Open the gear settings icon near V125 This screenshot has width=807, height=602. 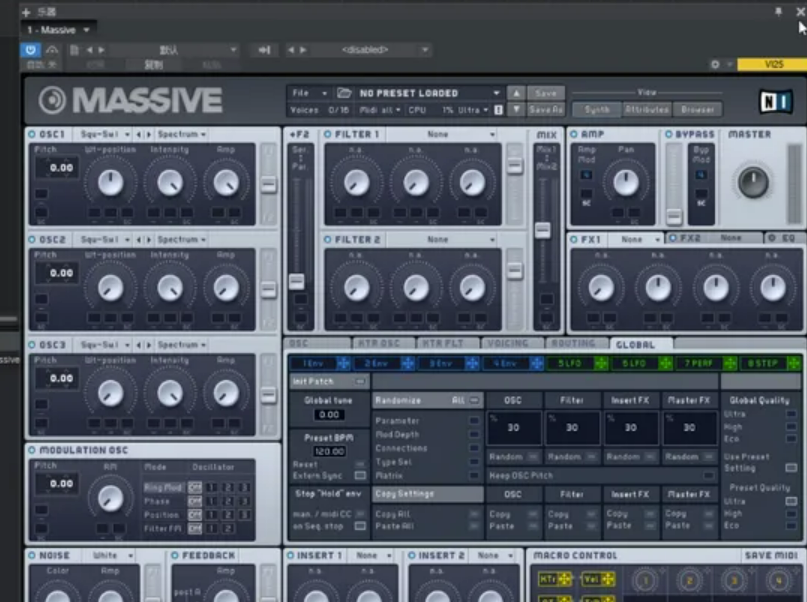click(x=715, y=64)
